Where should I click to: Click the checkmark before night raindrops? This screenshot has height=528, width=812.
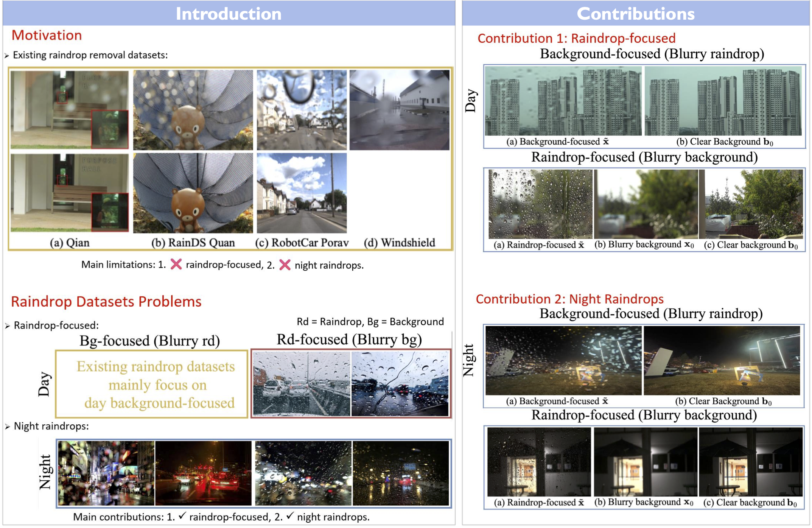pos(290,516)
